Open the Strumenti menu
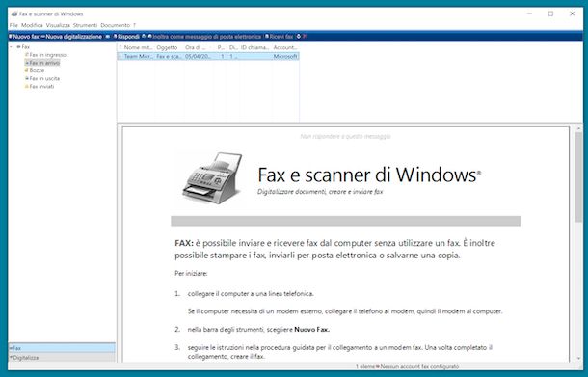 pos(85,25)
